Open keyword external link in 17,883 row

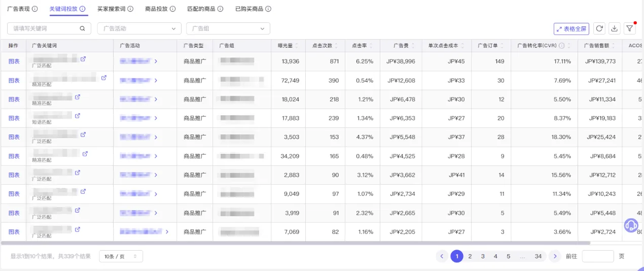pyautogui.click(x=78, y=116)
